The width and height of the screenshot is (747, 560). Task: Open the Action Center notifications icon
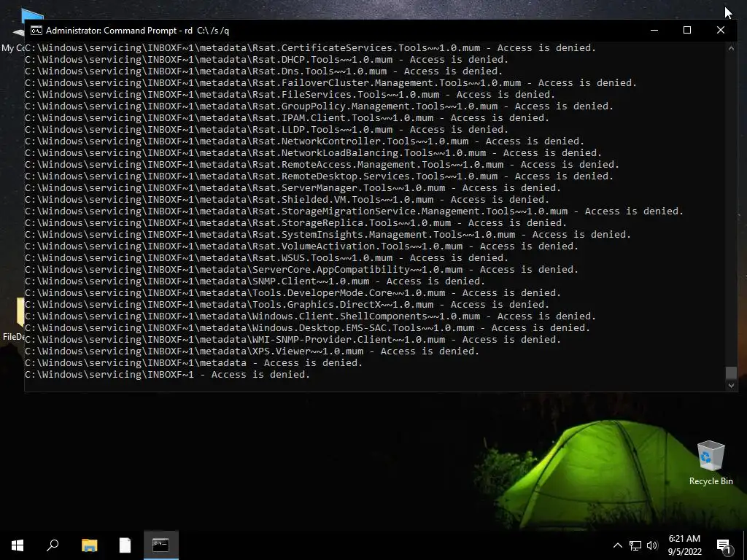723,545
